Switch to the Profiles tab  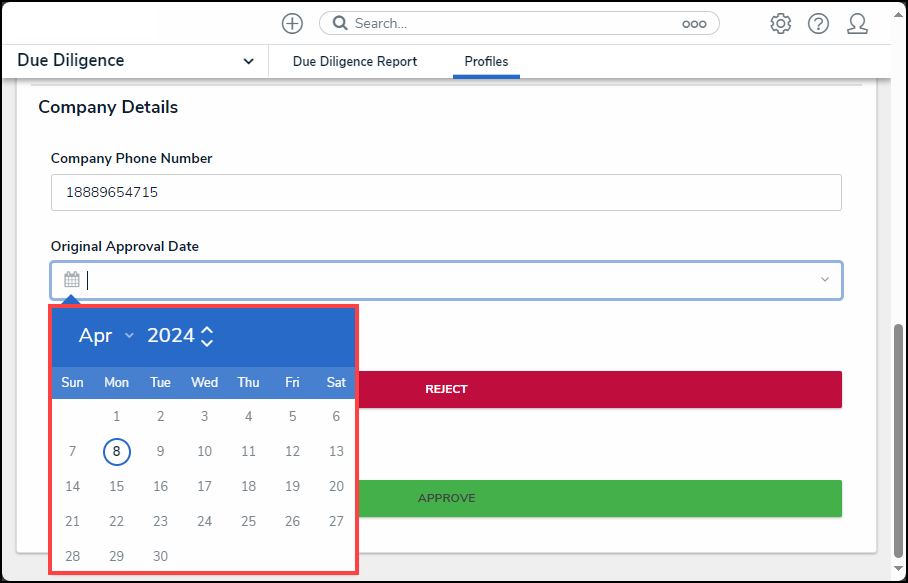click(x=486, y=61)
